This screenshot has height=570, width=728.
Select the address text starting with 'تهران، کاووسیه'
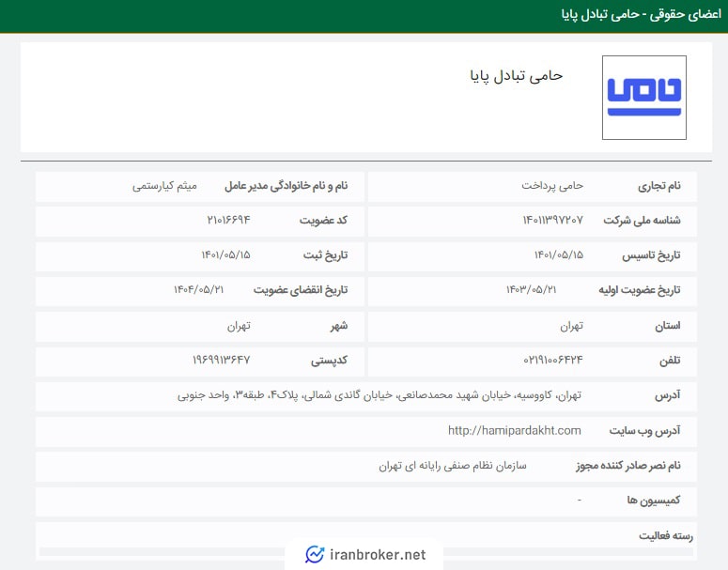click(x=379, y=395)
